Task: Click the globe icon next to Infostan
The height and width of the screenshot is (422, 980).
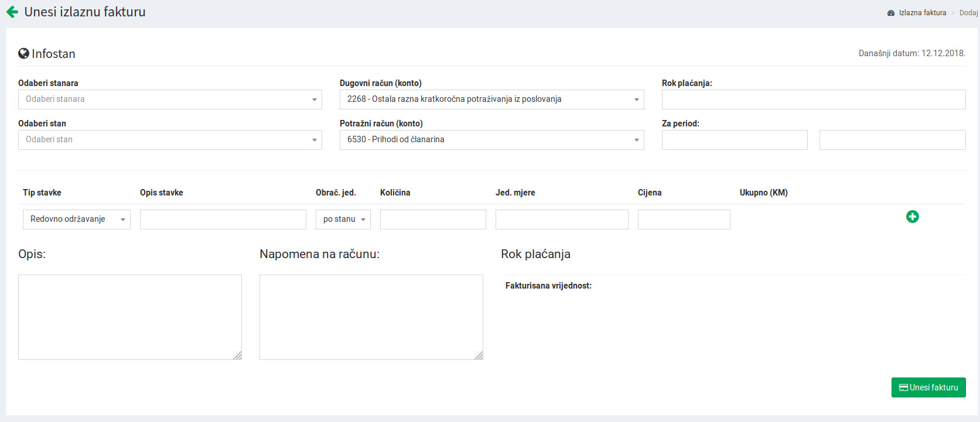Action: 23,54
